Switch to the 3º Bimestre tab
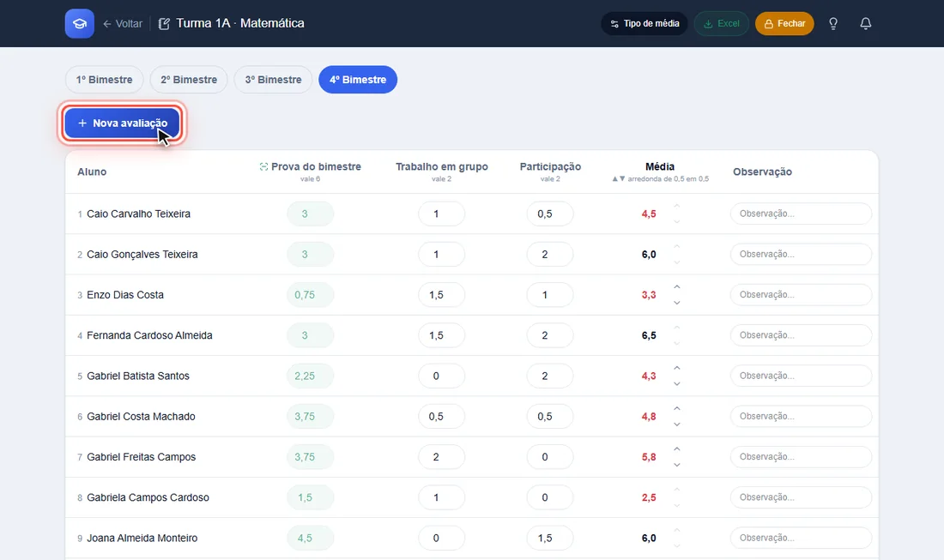This screenshot has height=560, width=944. (x=273, y=80)
